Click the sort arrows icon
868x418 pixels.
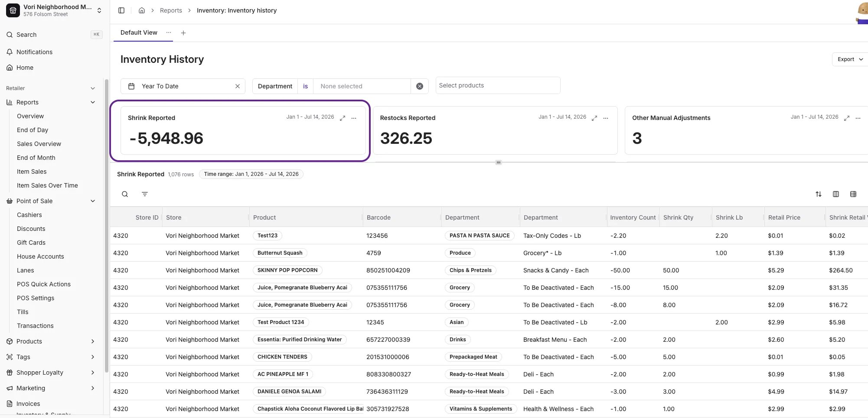[819, 194]
